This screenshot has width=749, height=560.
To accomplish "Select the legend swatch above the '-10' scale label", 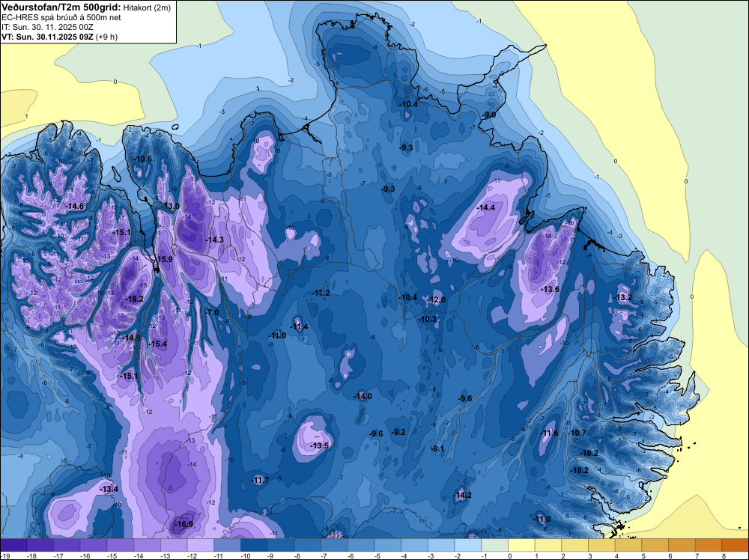I will [254, 545].
